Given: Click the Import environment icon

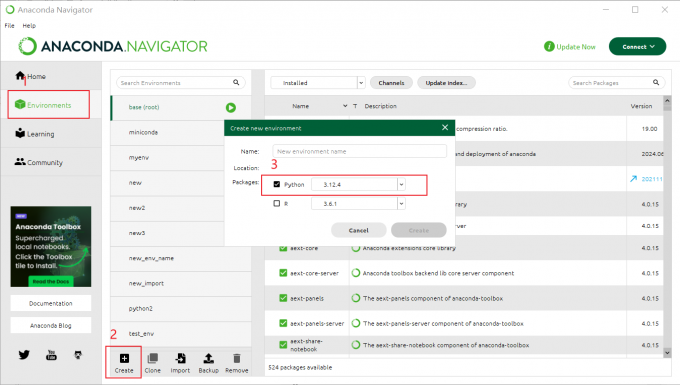Looking at the screenshot, I should click(180, 358).
